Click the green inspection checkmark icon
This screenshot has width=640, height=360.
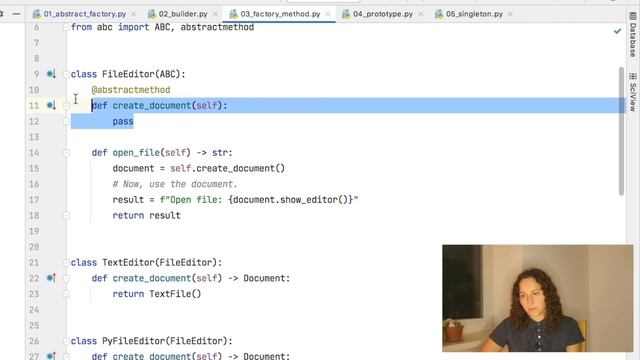pos(618,31)
